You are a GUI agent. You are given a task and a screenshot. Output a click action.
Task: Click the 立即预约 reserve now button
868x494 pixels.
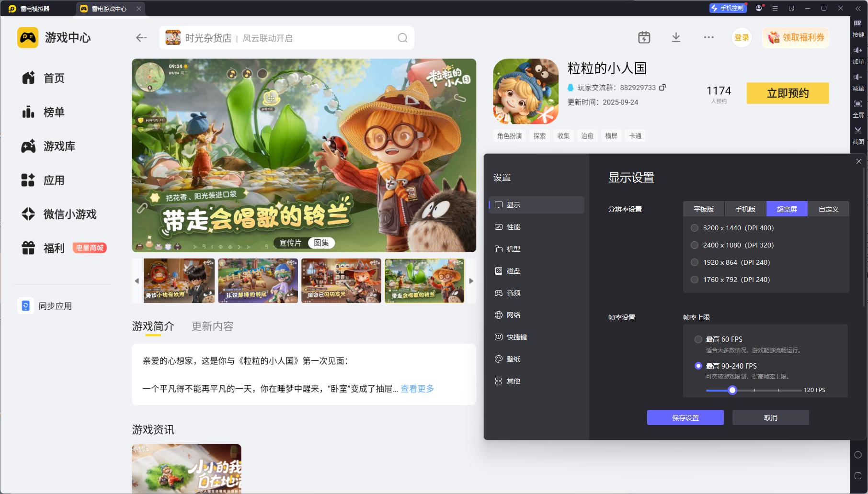[788, 93]
